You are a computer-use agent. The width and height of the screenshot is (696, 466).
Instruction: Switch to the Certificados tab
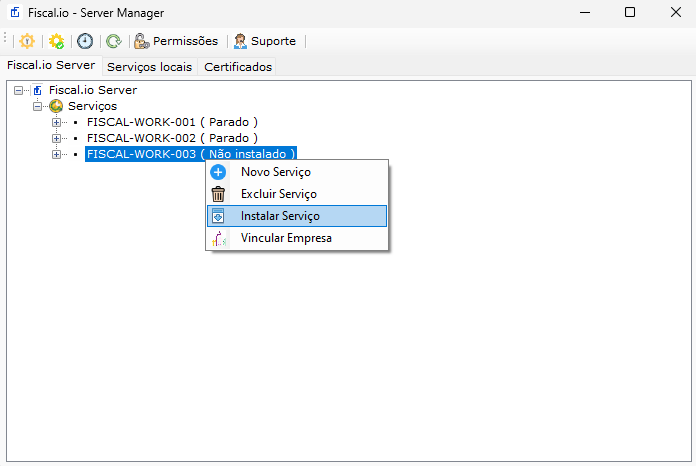(x=238, y=67)
